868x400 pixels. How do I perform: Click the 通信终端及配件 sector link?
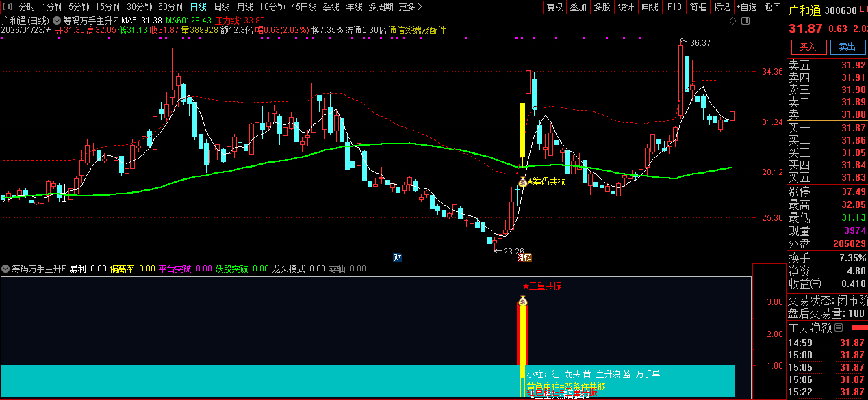[417, 30]
